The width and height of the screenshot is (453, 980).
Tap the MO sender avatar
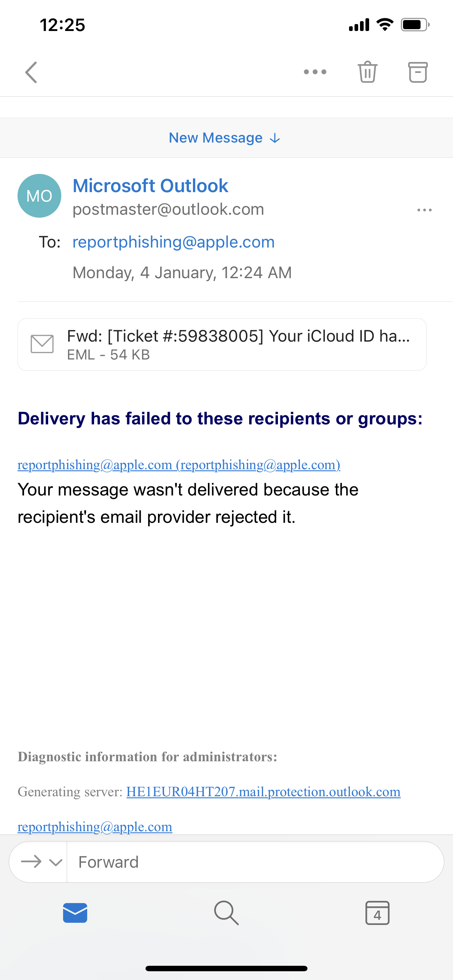(x=39, y=196)
